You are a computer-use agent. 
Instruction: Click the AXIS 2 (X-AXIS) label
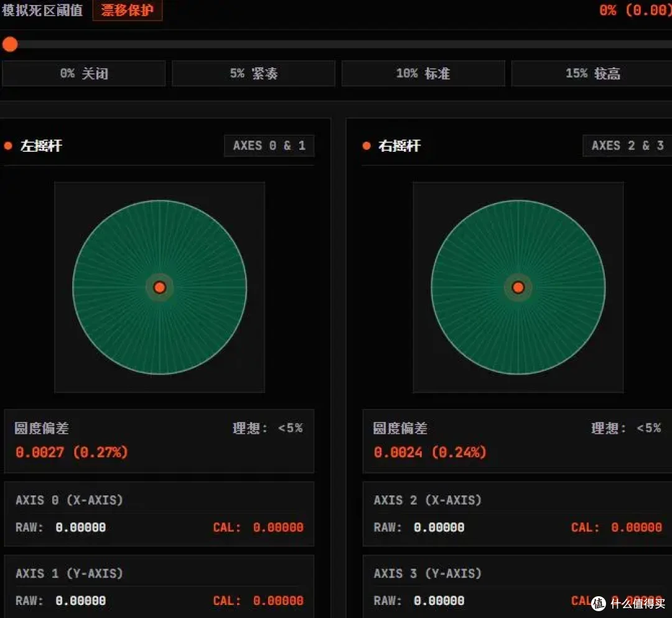click(x=427, y=500)
